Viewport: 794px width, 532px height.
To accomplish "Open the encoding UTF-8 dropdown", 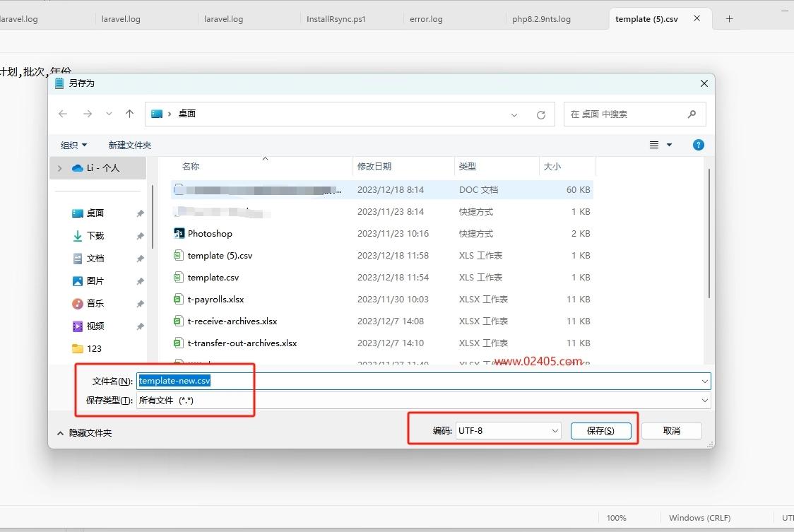I will (x=508, y=431).
